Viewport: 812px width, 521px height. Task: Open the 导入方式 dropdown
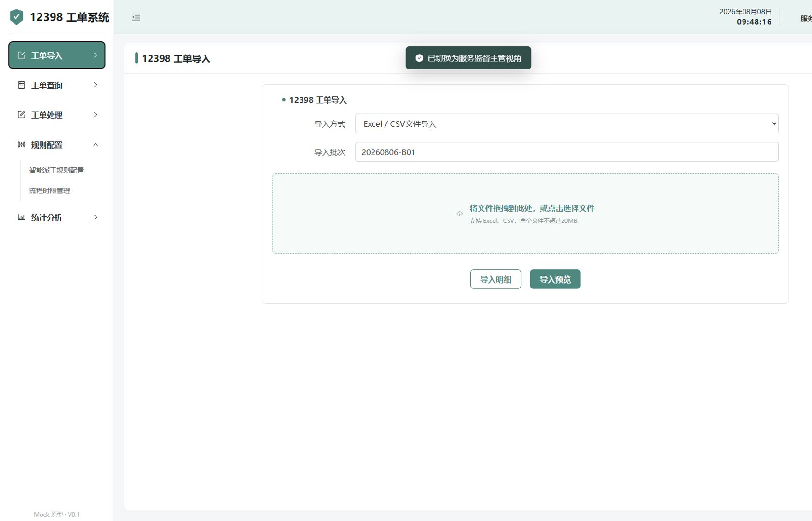(x=566, y=123)
